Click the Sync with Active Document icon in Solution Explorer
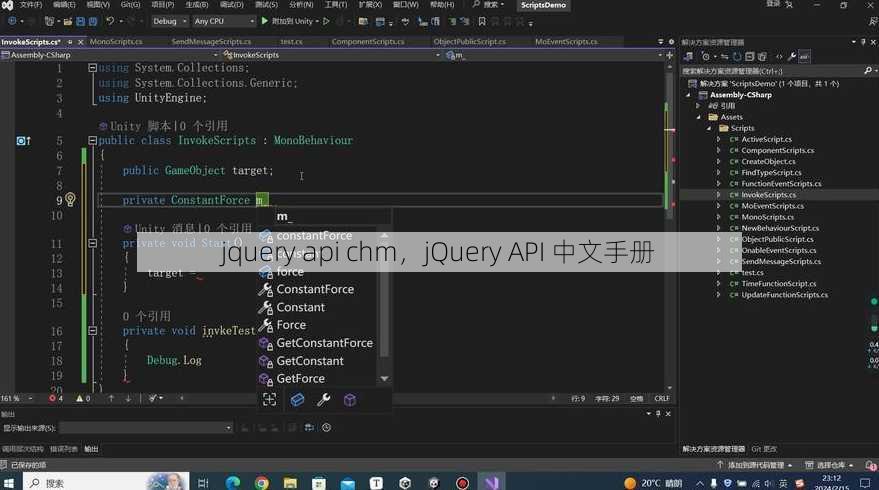Screen dimensions: 879x490 click(725, 57)
